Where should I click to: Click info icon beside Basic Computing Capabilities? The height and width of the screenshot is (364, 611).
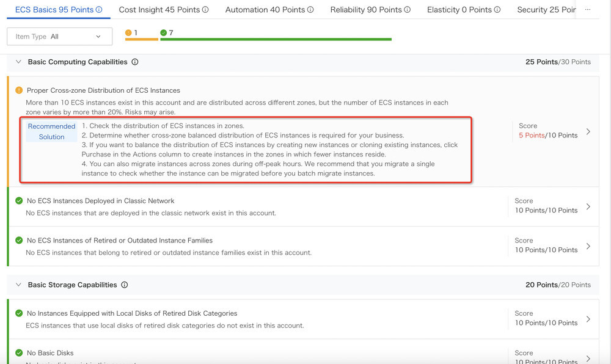(135, 62)
